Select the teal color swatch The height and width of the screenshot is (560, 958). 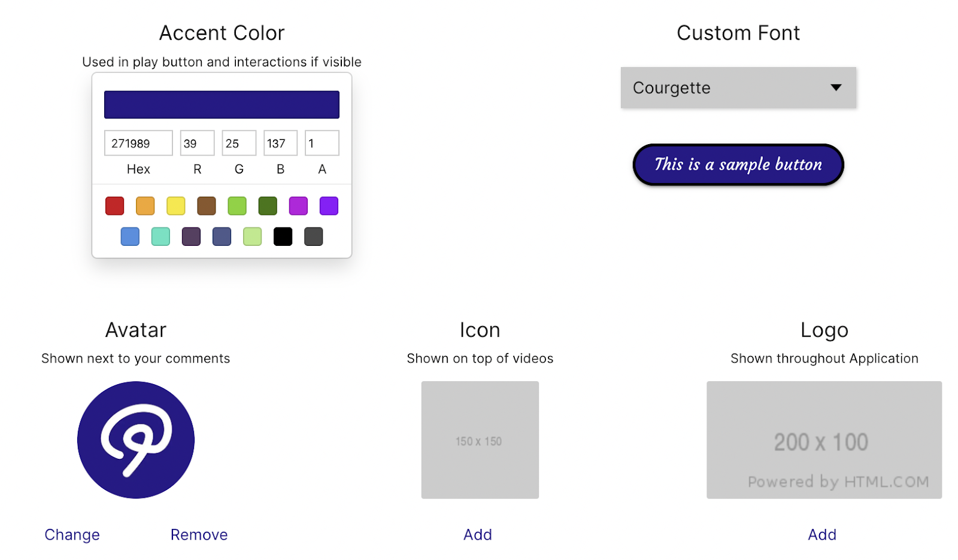click(x=160, y=237)
